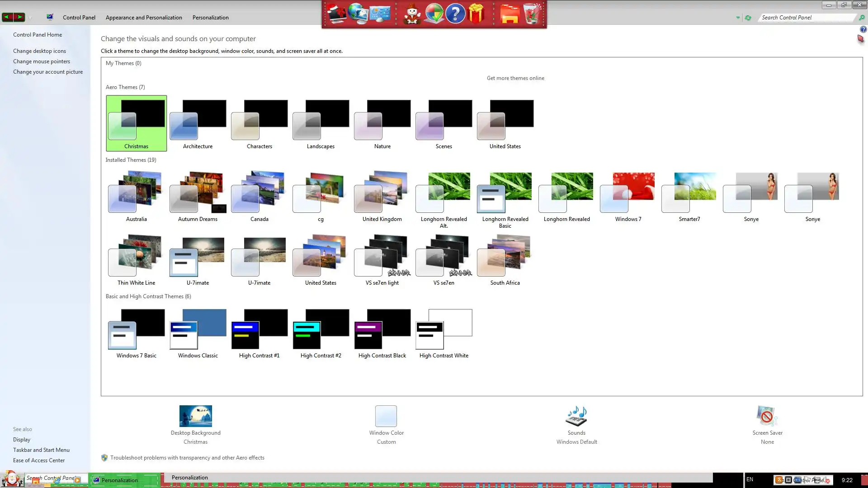Click the Control Panel breadcrumb item
Image resolution: width=868 pixels, height=488 pixels.
coord(79,18)
